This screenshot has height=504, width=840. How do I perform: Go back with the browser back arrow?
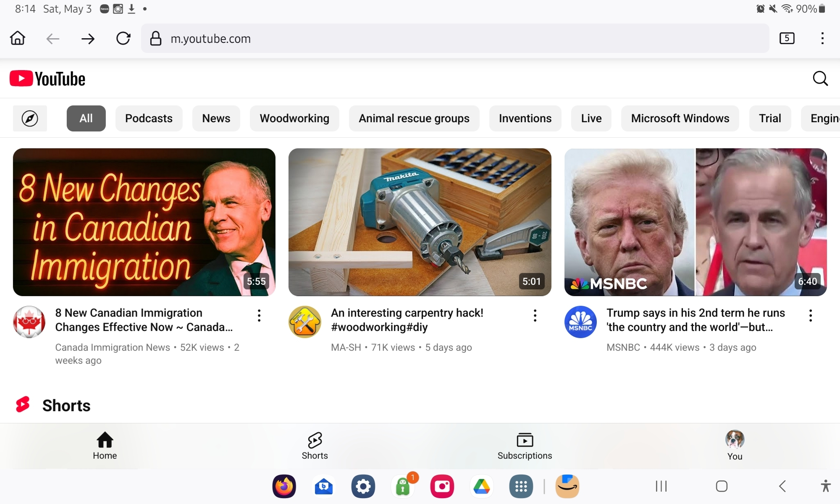[53, 39]
